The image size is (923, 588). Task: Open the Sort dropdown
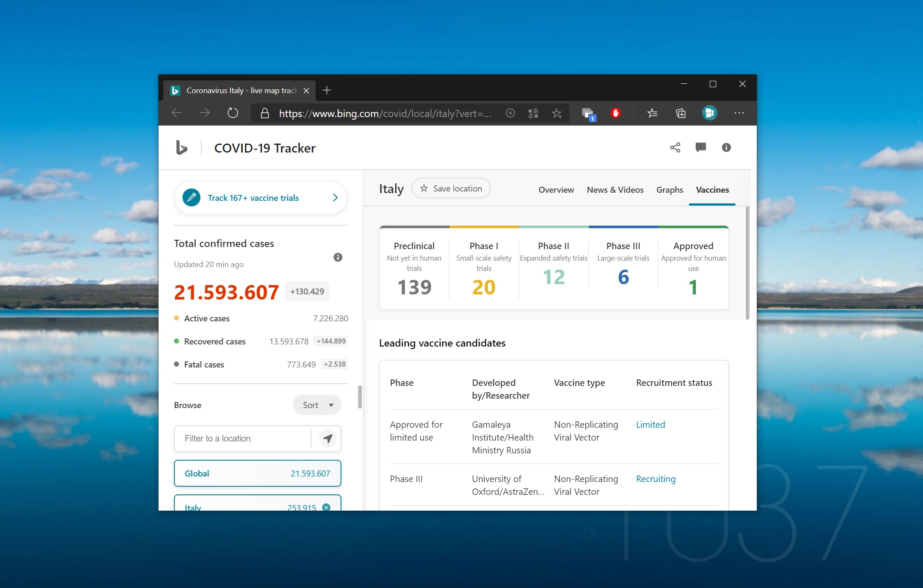[x=317, y=405]
